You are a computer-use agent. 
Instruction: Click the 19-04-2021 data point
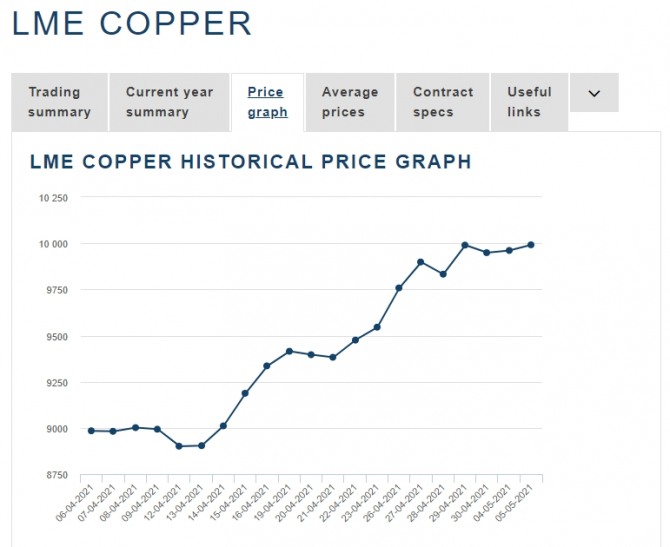[x=289, y=351]
